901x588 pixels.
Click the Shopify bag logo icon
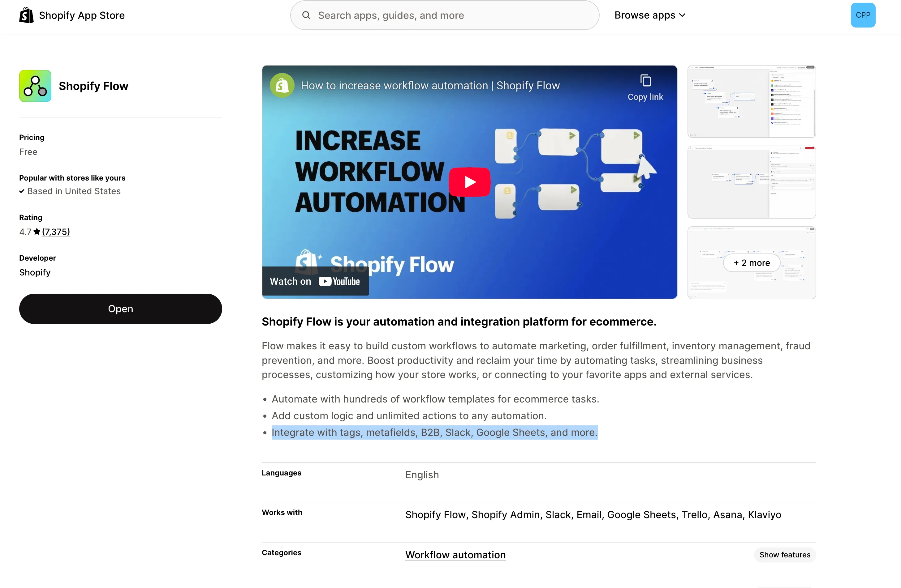27,15
